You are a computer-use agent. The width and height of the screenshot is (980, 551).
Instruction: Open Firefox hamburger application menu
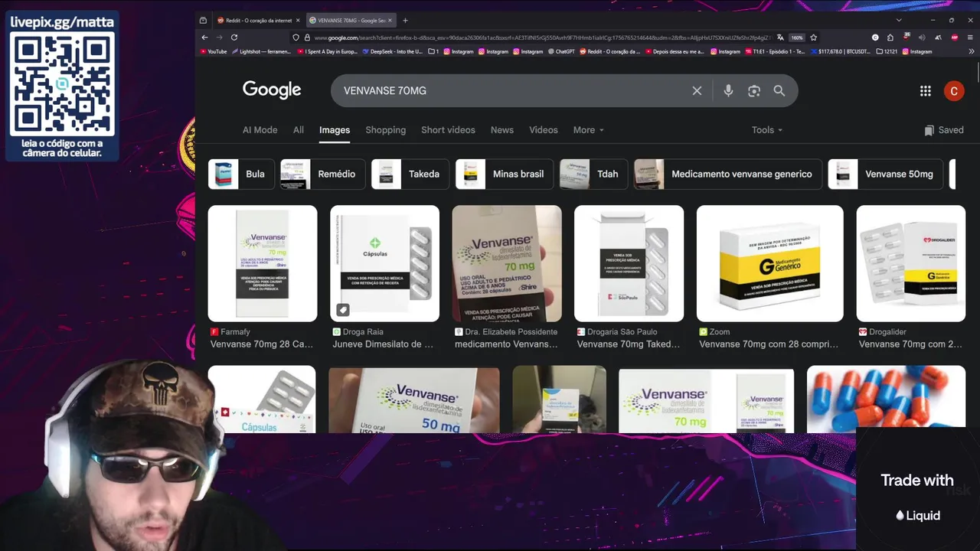pyautogui.click(x=970, y=37)
